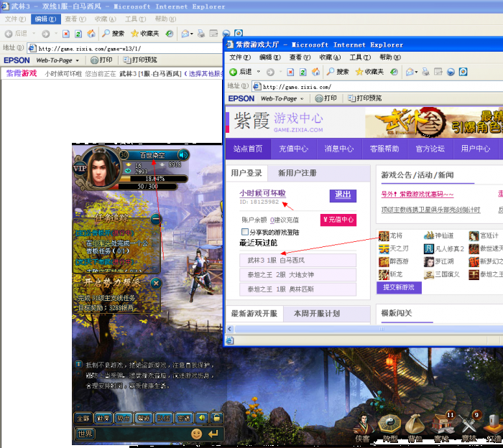Click smiley emoji icon in chat bar

pos(197,434)
